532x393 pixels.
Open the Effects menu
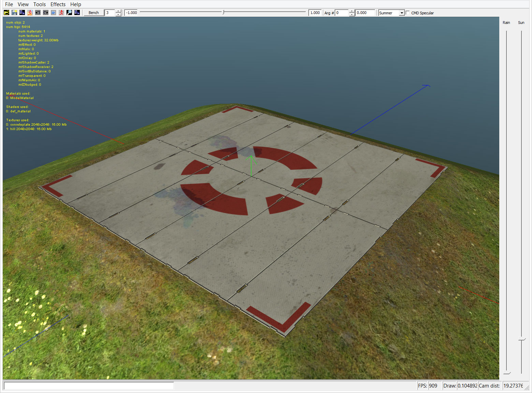pyautogui.click(x=58, y=4)
